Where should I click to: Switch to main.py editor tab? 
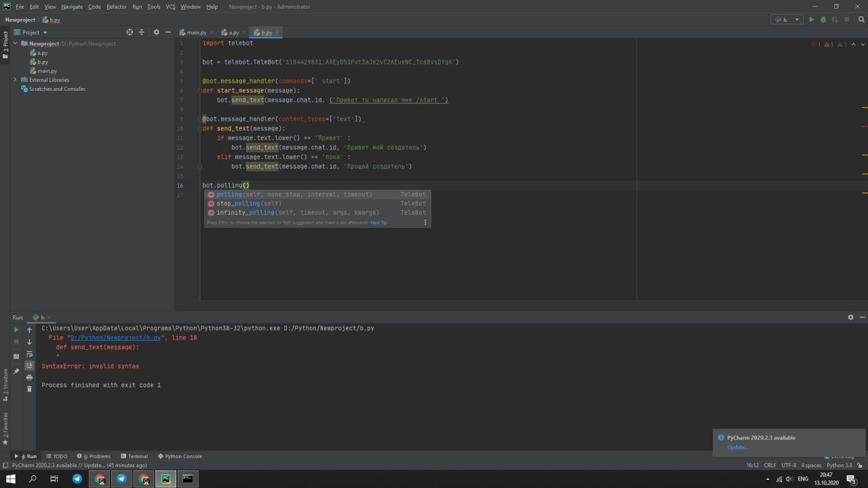[x=196, y=33]
